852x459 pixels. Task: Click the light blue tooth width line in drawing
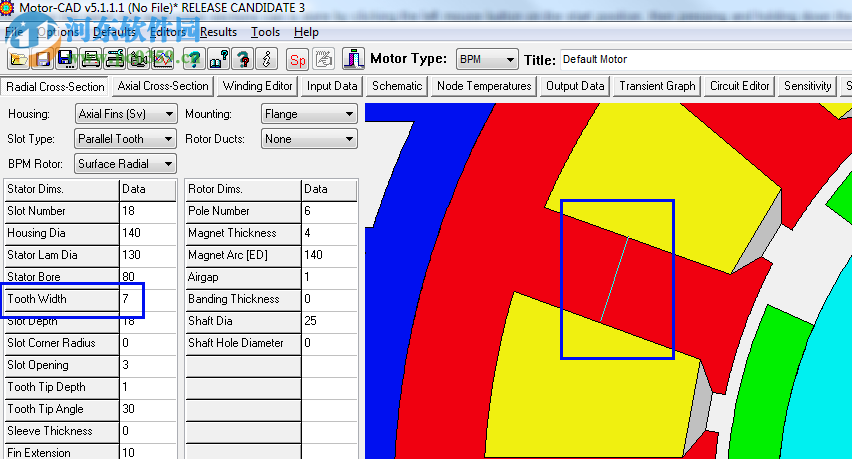(615, 279)
